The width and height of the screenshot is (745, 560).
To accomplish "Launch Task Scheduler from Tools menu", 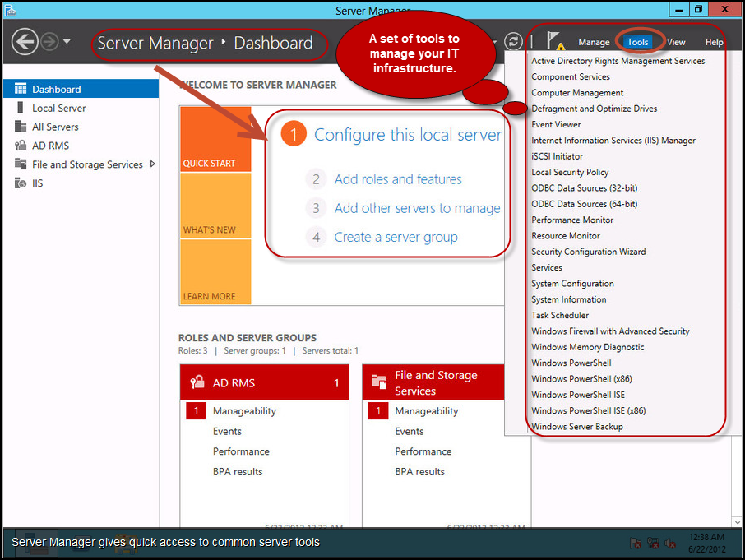I will (x=560, y=316).
